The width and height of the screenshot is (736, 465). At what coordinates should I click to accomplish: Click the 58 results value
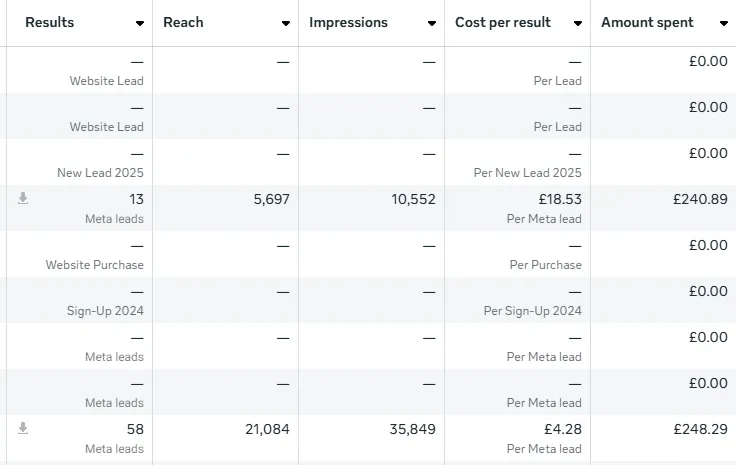click(135, 429)
